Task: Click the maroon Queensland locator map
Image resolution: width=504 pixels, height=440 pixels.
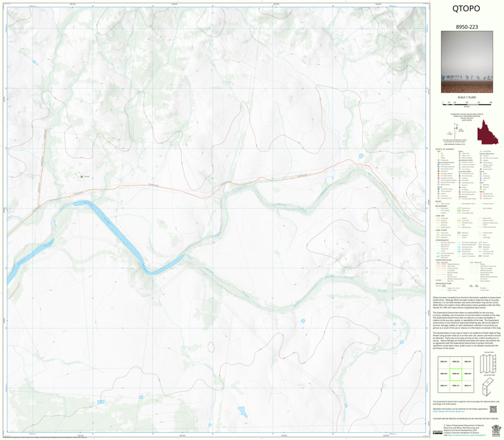Action: (488, 132)
